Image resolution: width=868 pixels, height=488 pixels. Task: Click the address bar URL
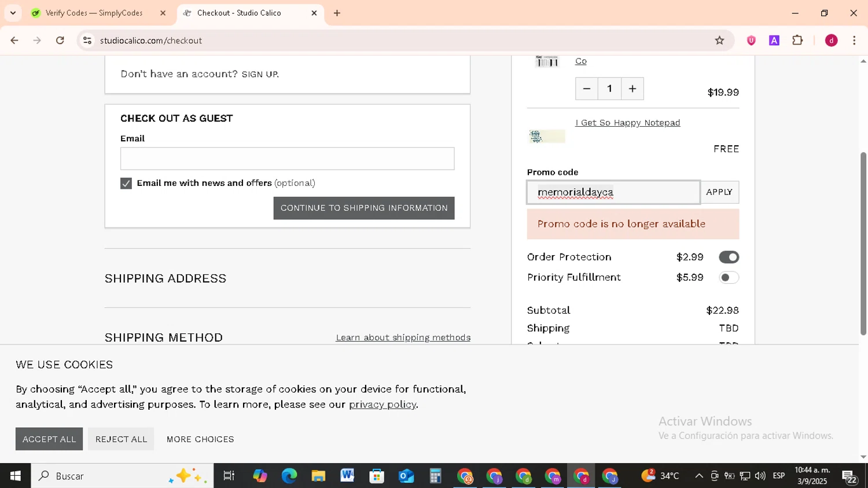click(x=151, y=41)
